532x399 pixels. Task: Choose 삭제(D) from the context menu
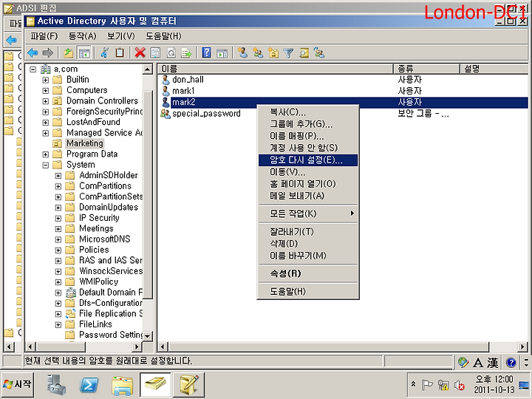pos(307,244)
